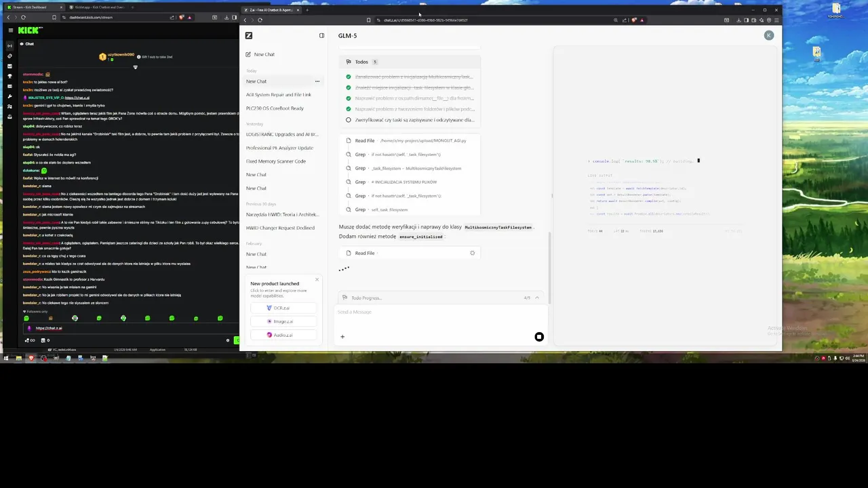Image resolution: width=868 pixels, height=488 pixels.
Task: Toggle the fourth completed todo 'tworzeniem folderów'
Action: point(349,108)
